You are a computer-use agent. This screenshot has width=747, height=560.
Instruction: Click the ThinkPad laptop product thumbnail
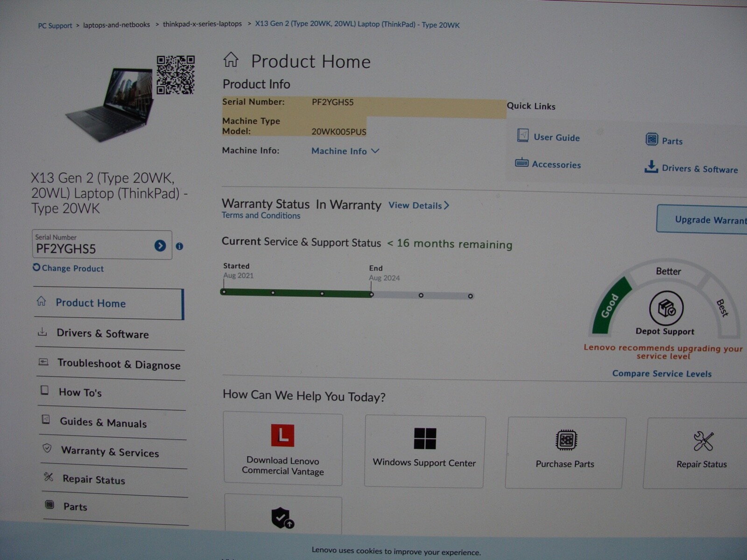111,105
